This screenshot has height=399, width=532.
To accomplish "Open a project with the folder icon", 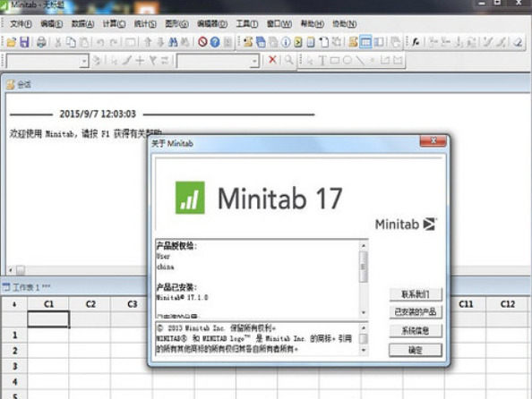I will coord(12,42).
